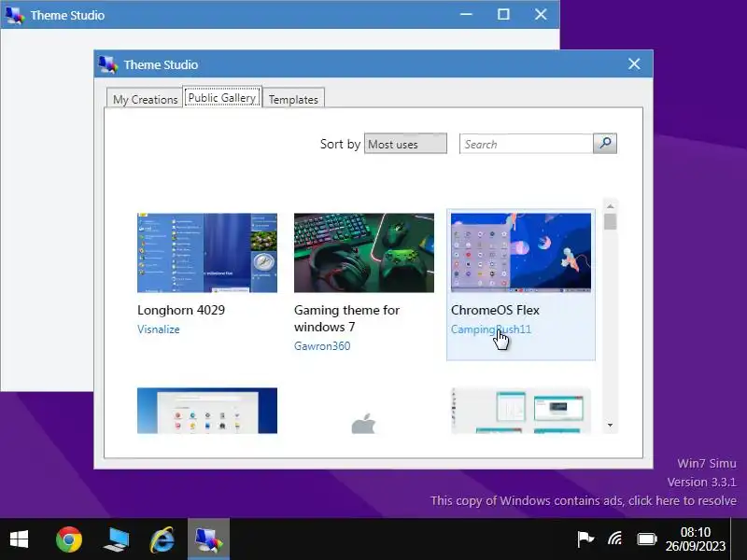747x560 pixels.
Task: Click the Search input field
Action: pos(527,144)
